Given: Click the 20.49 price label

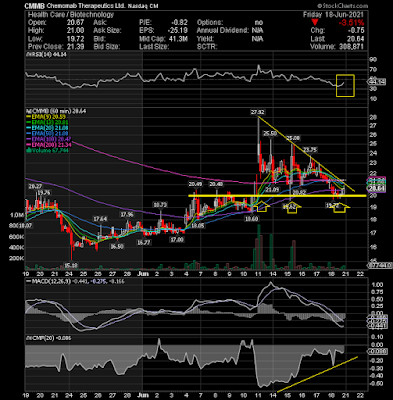Looking at the screenshot, I should (195, 184).
